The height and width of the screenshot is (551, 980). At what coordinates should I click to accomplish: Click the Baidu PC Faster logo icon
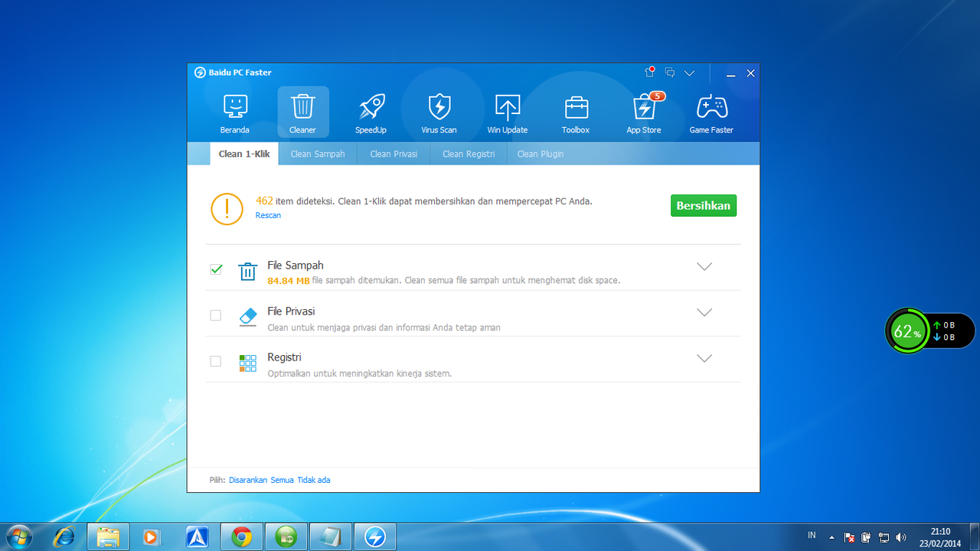[x=200, y=73]
